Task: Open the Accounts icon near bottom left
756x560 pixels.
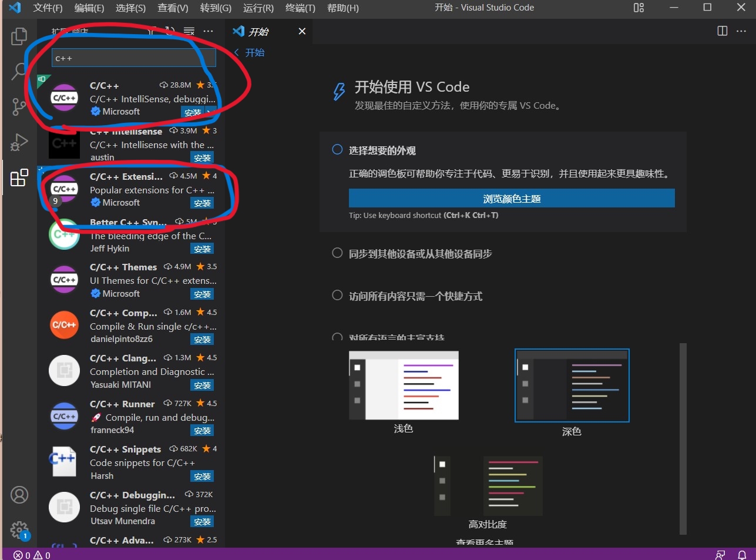Action: [x=19, y=495]
